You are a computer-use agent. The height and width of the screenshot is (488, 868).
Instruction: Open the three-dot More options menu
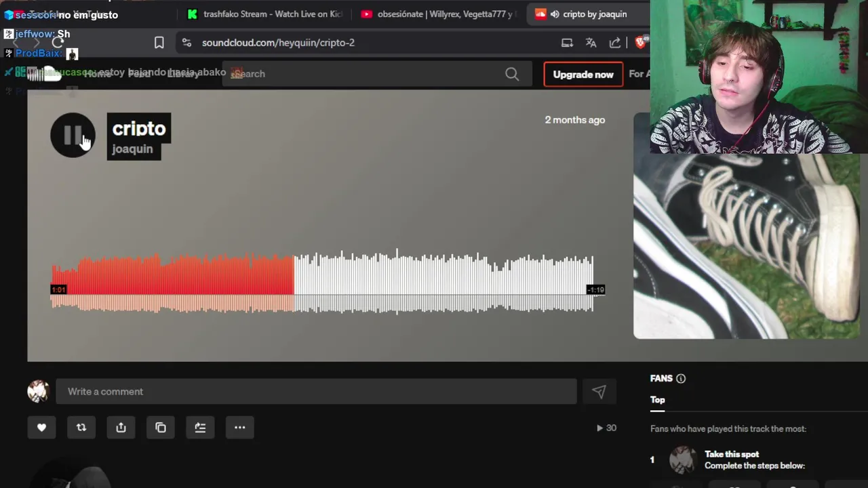coord(239,428)
